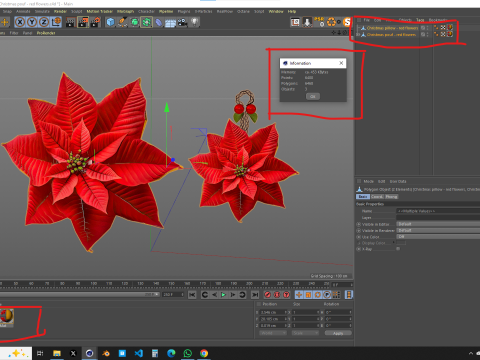Click the material tag on first object
This screenshot has width=480, height=360.
coord(450,27)
